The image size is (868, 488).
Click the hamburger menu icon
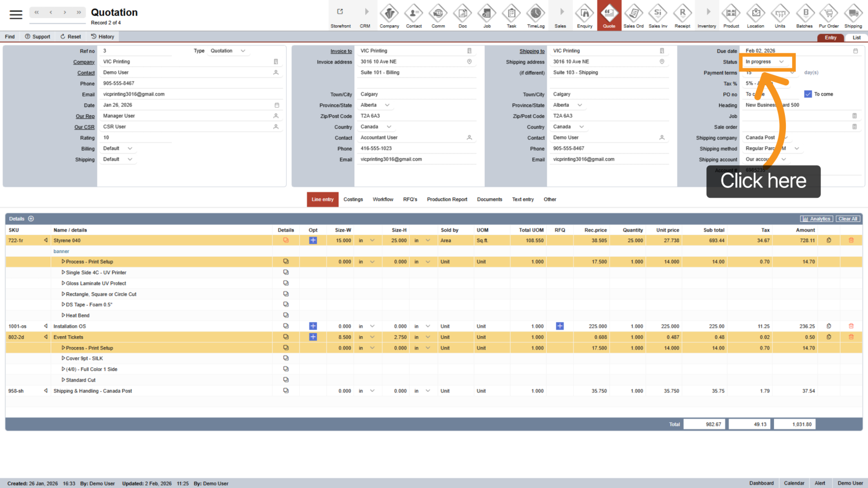pos(16,15)
